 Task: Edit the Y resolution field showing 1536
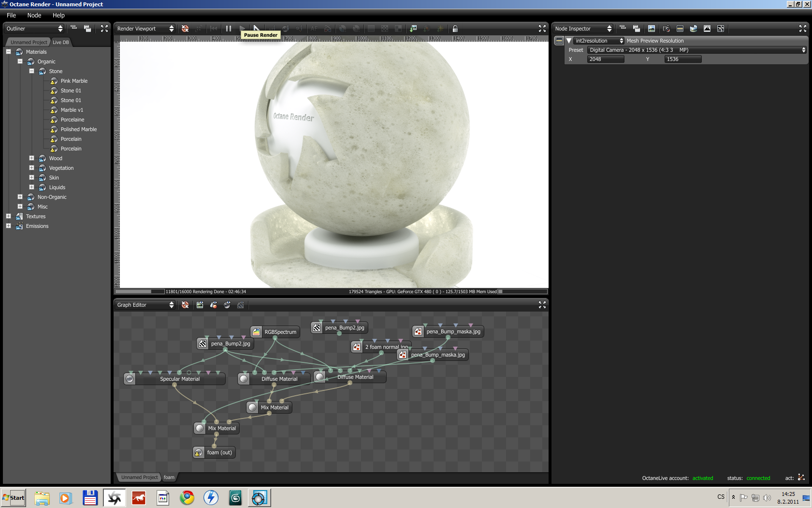tap(683, 59)
